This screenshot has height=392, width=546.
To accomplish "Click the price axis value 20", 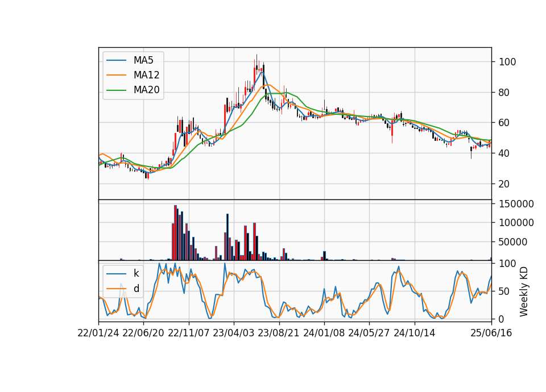I will (504, 184).
